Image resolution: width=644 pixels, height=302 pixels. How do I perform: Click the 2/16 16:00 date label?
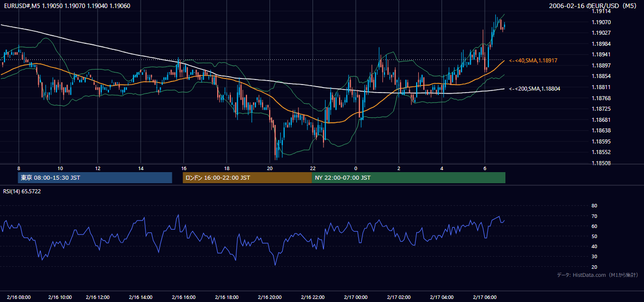pos(183,297)
